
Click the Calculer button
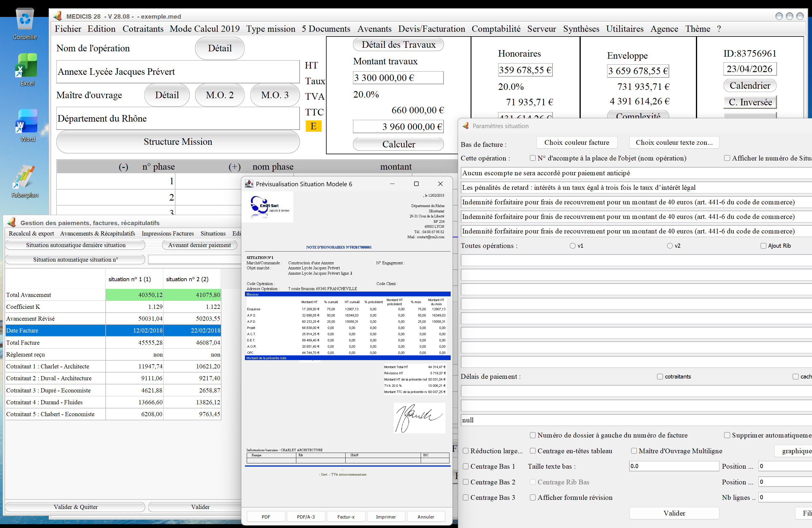pos(398,144)
